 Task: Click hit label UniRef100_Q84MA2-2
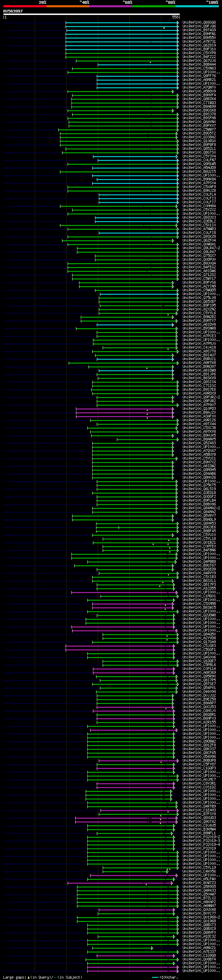(x=201, y=508)
